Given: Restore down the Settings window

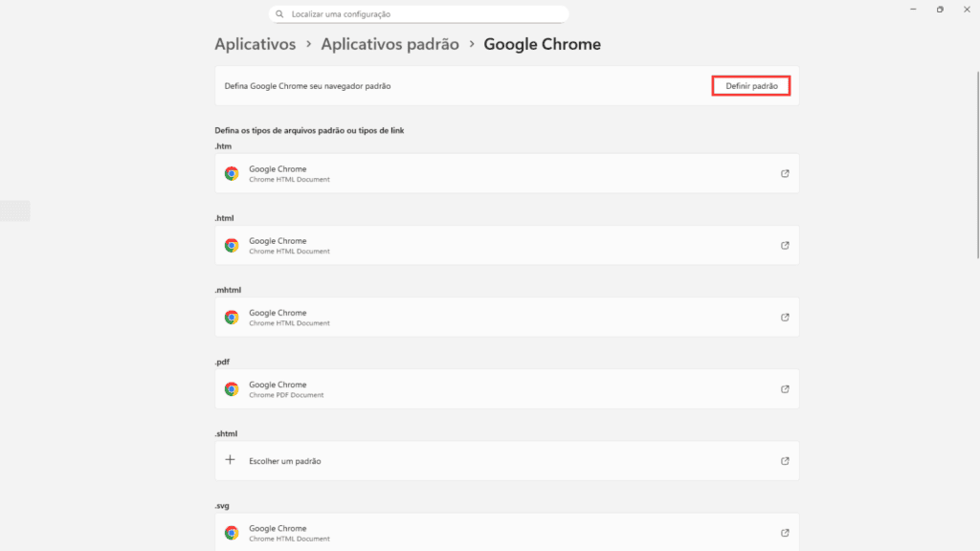Looking at the screenshot, I should pos(940,10).
